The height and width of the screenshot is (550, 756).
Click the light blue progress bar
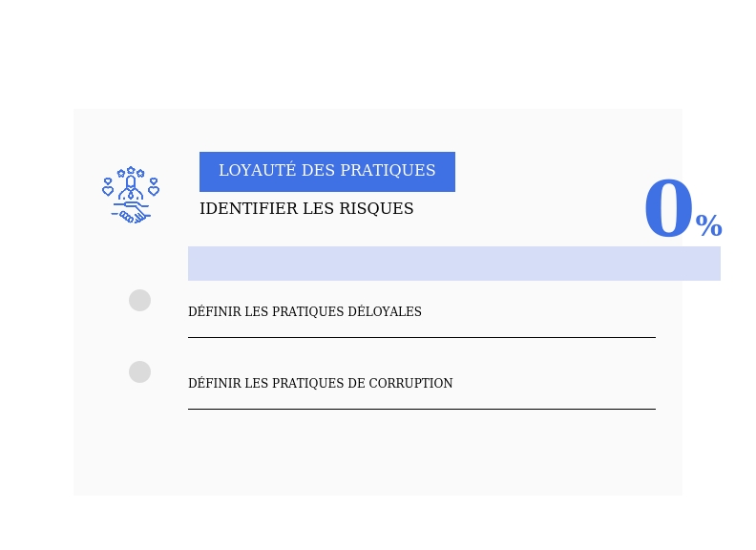point(453,264)
